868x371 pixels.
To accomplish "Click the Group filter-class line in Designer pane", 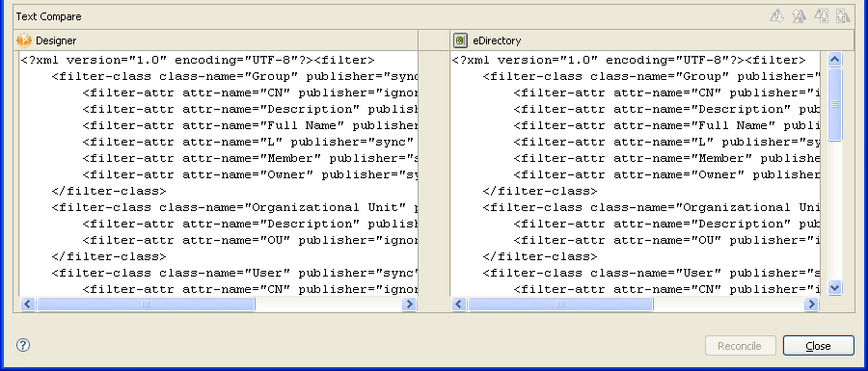I will (x=234, y=76).
